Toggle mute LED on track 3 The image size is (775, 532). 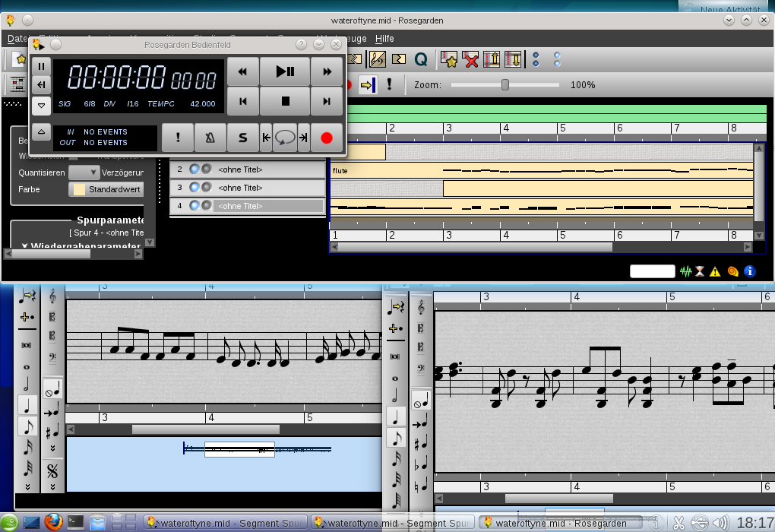tap(195, 188)
